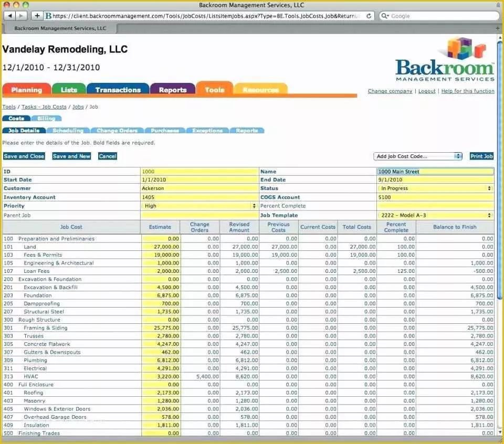Viewport: 504px width, 444px height.
Task: Click Loan Fees percent complete 125.00
Action: [x=406, y=271]
